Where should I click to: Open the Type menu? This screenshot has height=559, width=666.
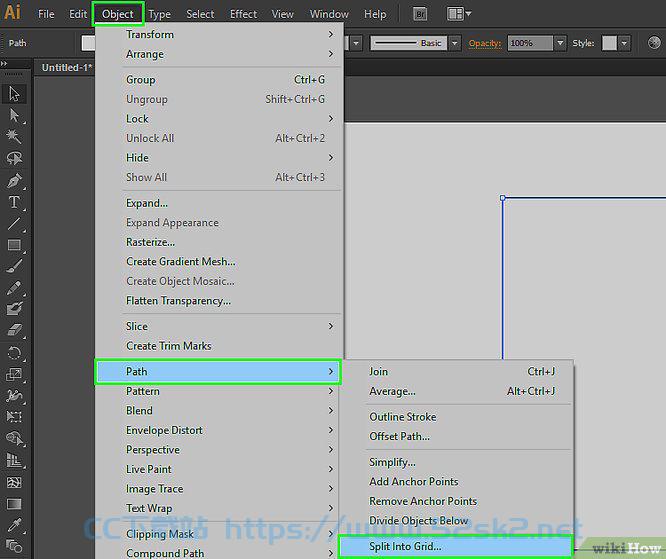click(160, 14)
